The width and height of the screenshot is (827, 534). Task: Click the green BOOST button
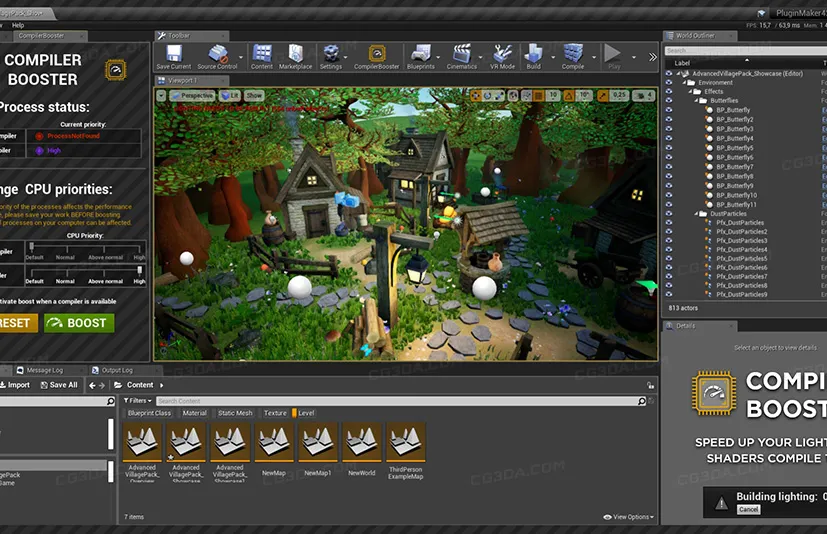79,323
